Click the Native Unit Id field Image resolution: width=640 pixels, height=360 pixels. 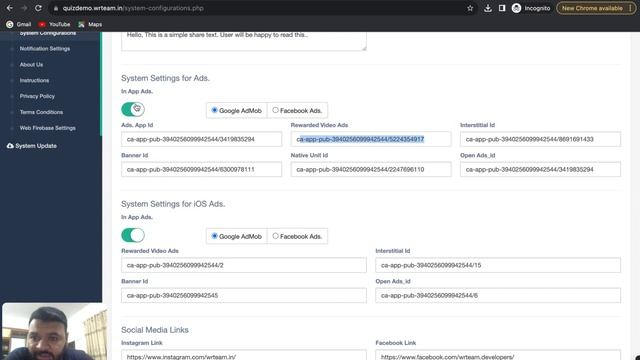click(371, 169)
